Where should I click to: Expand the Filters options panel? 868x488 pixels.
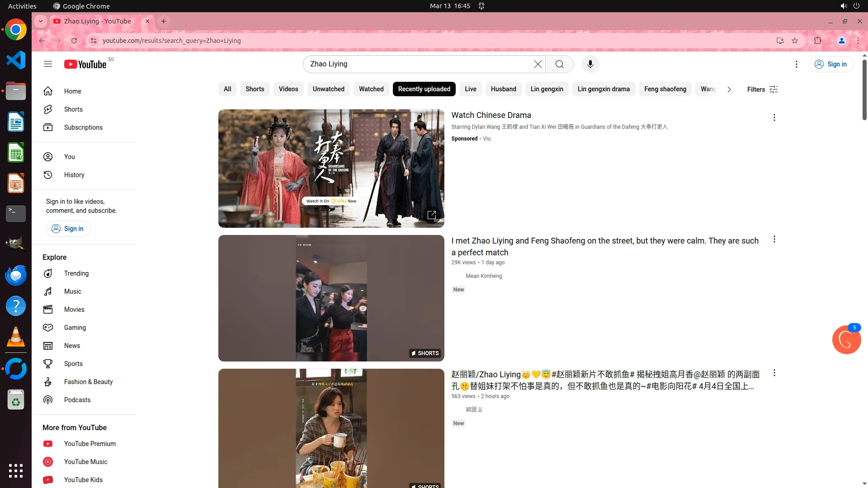[x=762, y=89]
